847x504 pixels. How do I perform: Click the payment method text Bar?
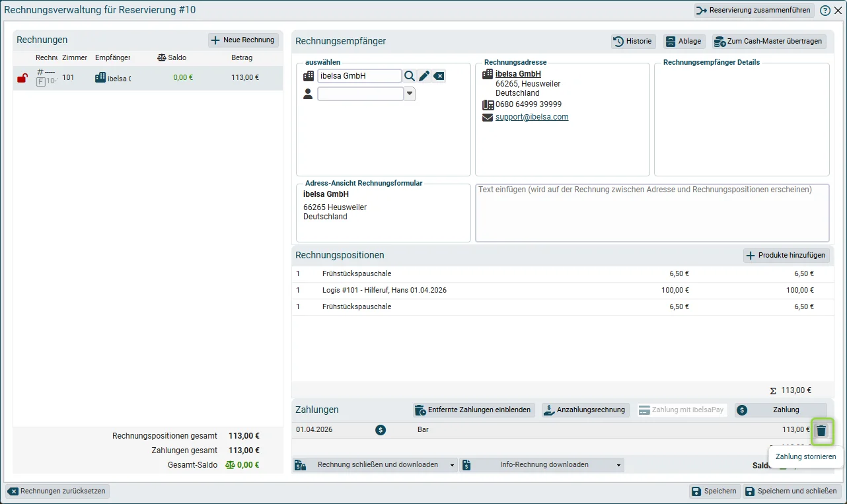tap(423, 430)
